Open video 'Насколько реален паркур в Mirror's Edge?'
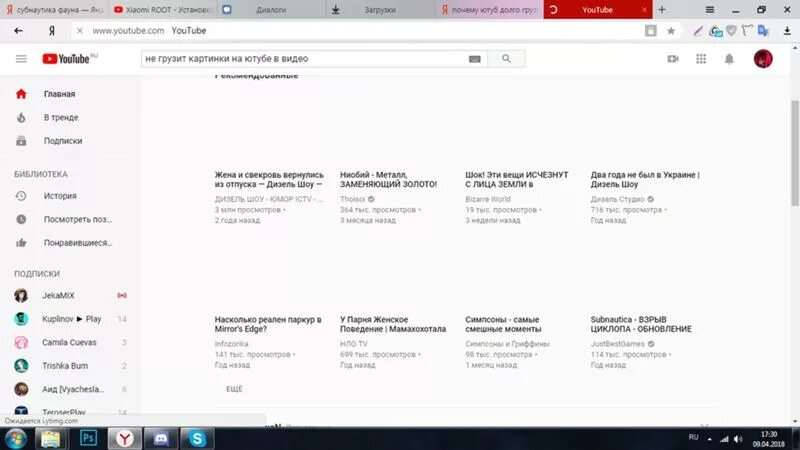The height and width of the screenshot is (450, 800). (x=268, y=324)
